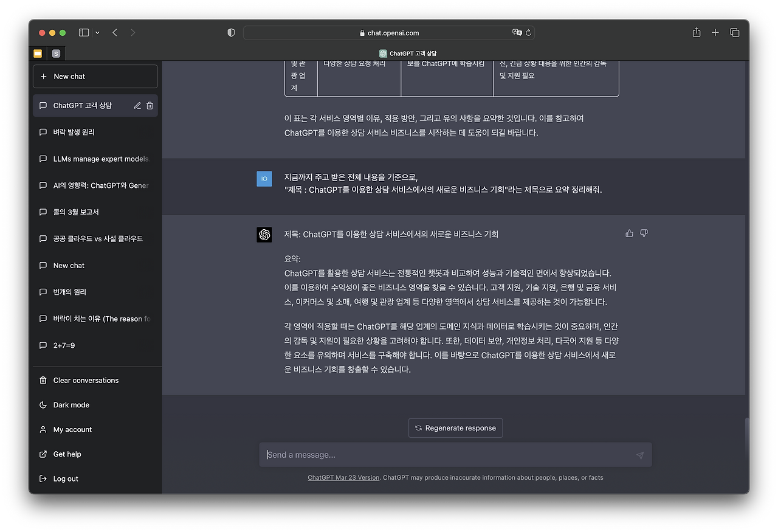Click Regenerate response
Viewport: 778px width, 532px height.
455,428
